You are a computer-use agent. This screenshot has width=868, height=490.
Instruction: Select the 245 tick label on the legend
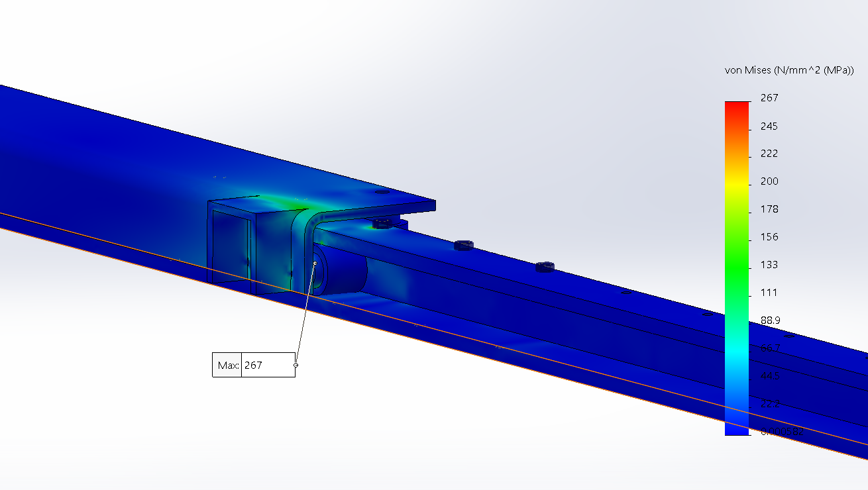click(769, 126)
